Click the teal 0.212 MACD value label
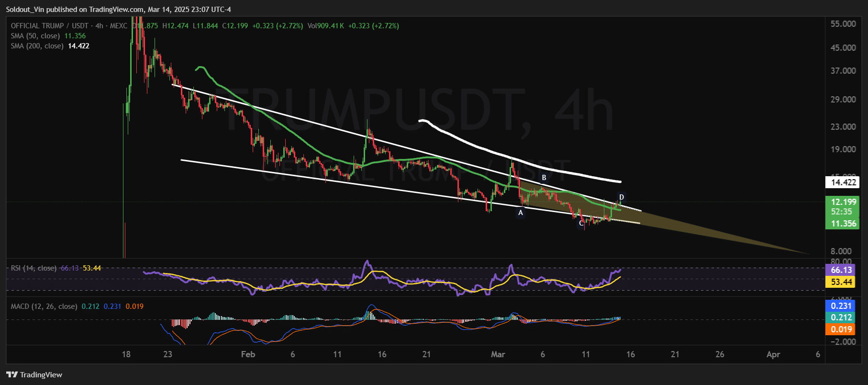 (x=841, y=317)
